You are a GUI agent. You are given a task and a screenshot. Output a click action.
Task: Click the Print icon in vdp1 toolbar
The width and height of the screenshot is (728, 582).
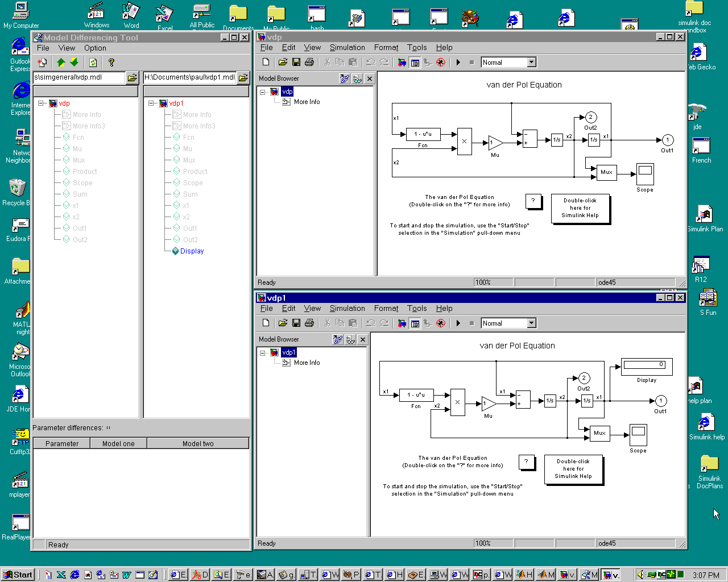[309, 323]
